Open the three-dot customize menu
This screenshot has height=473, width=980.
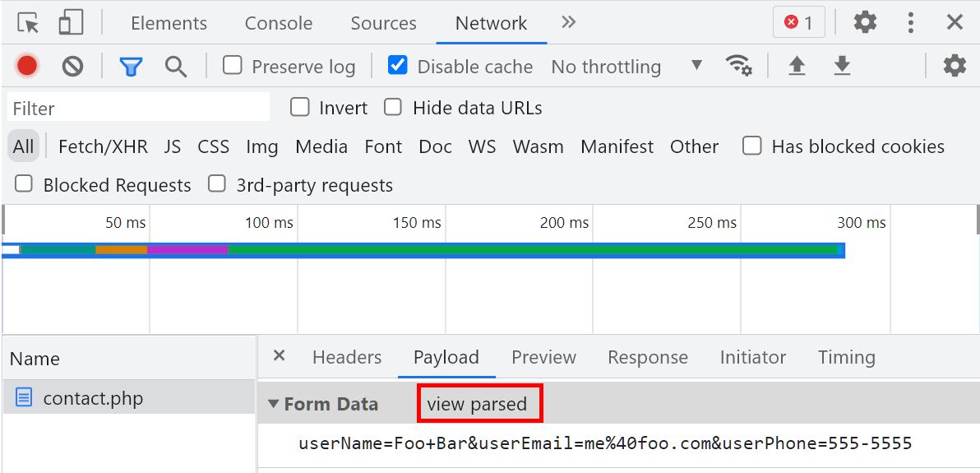click(911, 22)
